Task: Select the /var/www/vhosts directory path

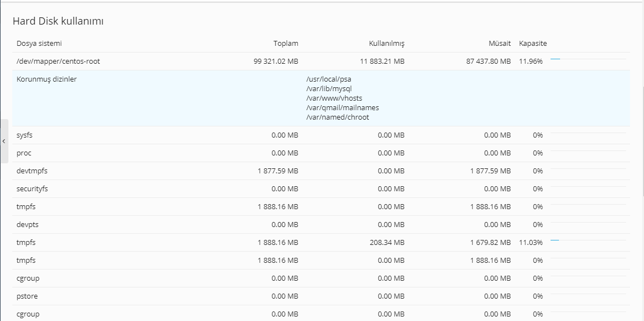Action: [334, 98]
